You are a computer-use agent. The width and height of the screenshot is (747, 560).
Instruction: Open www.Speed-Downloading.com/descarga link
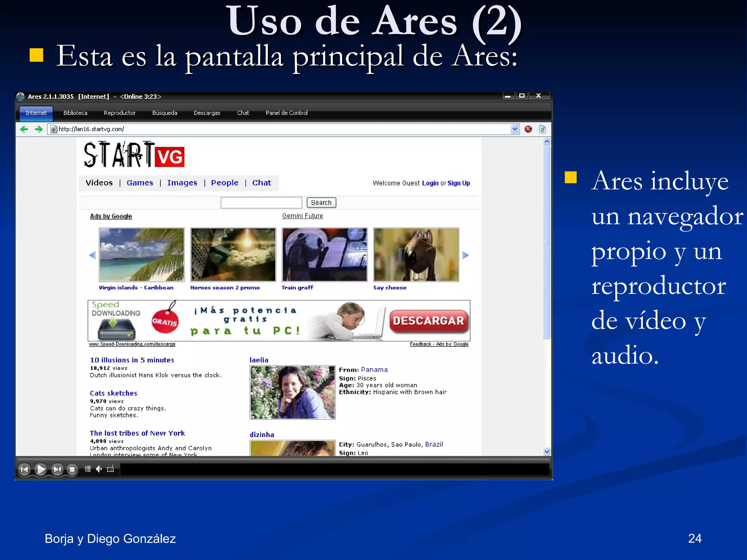coord(132,344)
